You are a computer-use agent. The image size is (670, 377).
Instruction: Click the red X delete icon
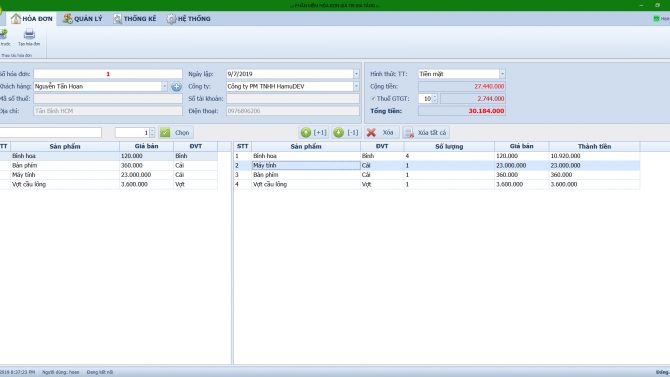tap(371, 133)
